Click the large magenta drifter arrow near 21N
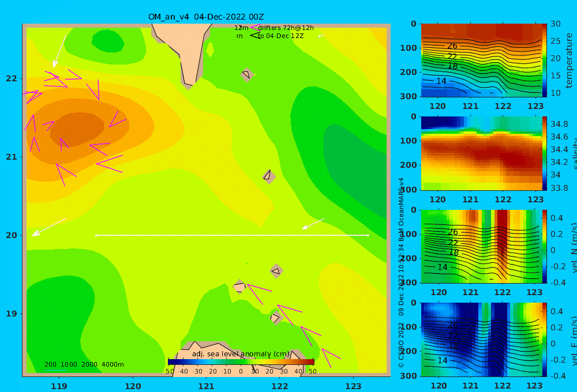577x392 pixels. 110,164
